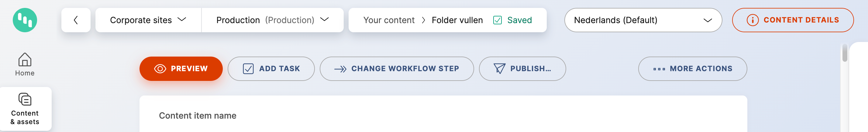This screenshot has width=868, height=132.
Task: Click the Saved status checkmark
Action: [497, 20]
